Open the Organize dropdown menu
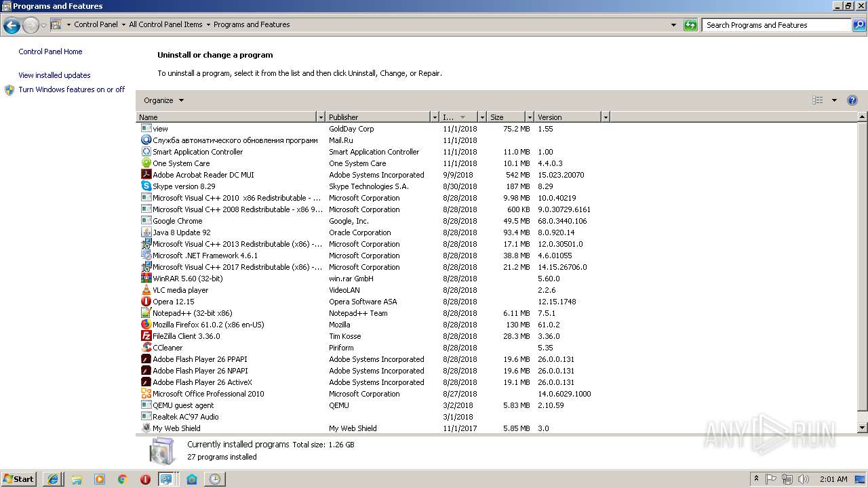Image resolution: width=868 pixels, height=488 pixels. [163, 100]
